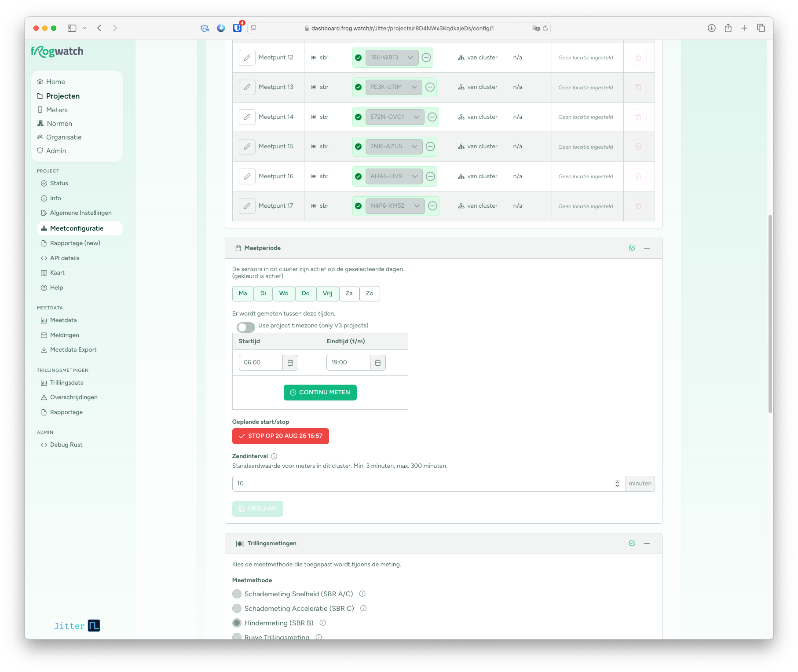Delete Meetpunt 13 via trash icon
This screenshot has width=798, height=672.
(638, 87)
